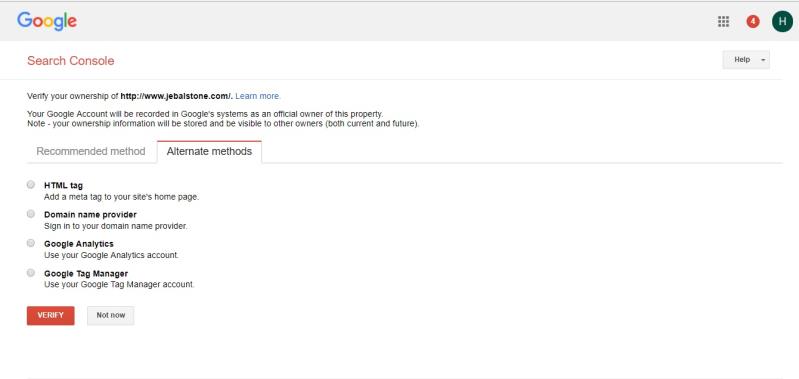Expand the Help dropdown menu
This screenshot has height=379, width=799.
[746, 60]
